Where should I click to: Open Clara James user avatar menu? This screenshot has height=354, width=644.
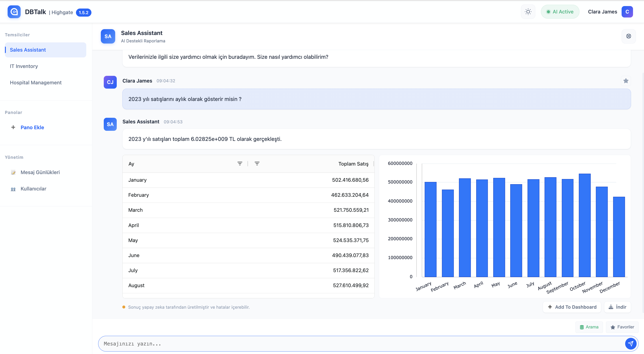point(627,12)
